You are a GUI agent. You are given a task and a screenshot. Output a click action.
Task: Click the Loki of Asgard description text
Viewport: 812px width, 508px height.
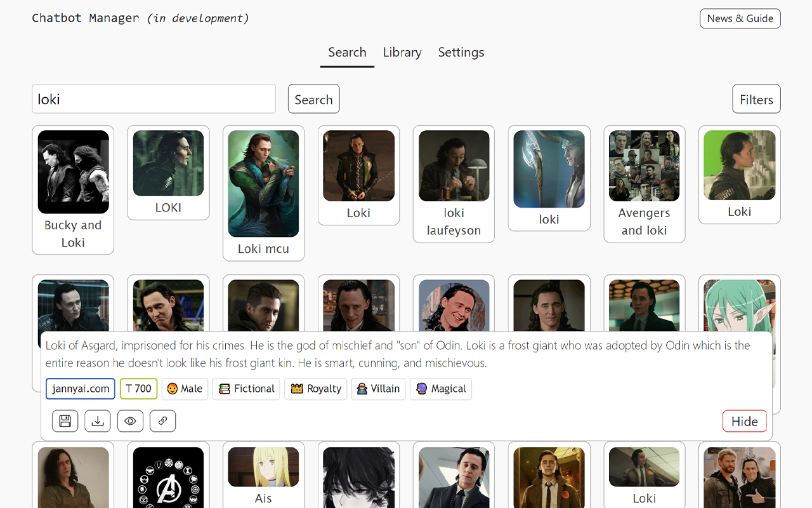tap(398, 354)
